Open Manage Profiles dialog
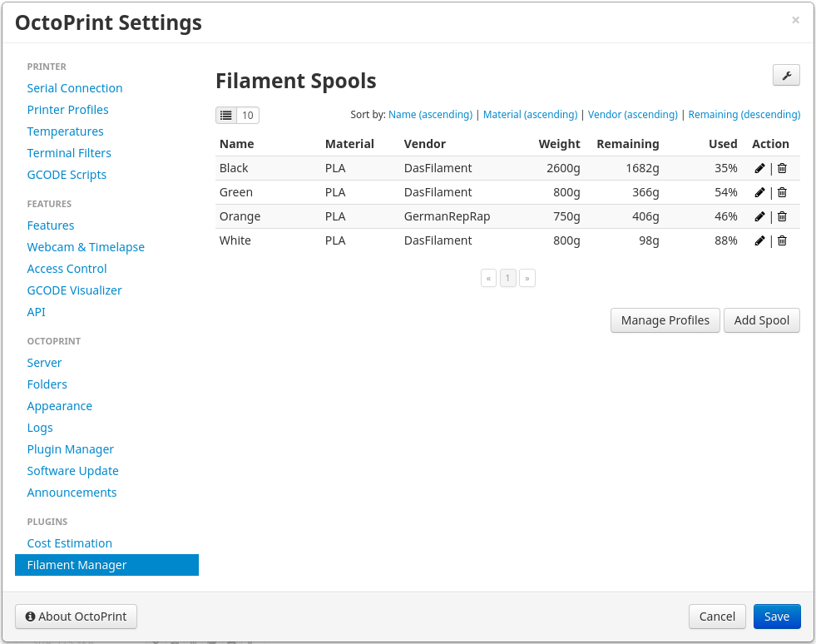This screenshot has width=816, height=644. tap(665, 320)
